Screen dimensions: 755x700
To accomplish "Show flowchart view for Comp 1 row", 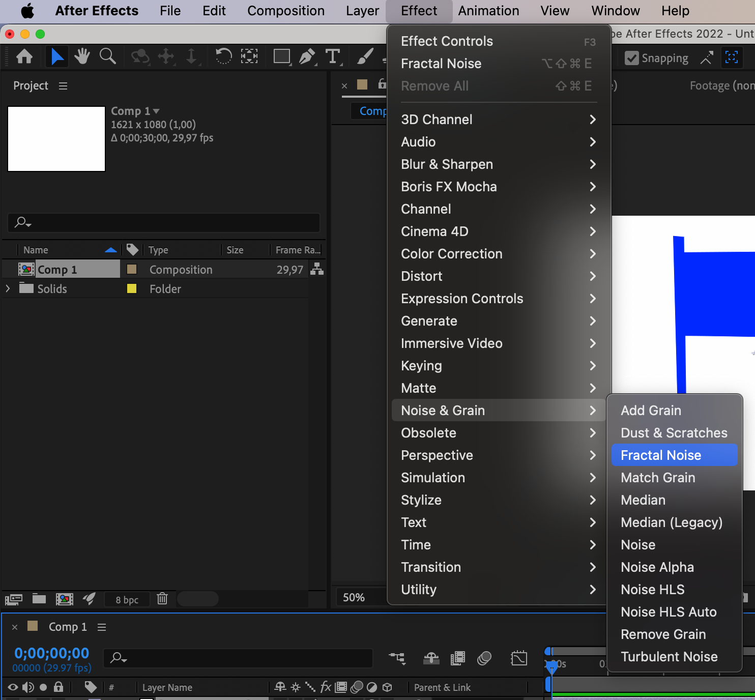I will click(317, 269).
